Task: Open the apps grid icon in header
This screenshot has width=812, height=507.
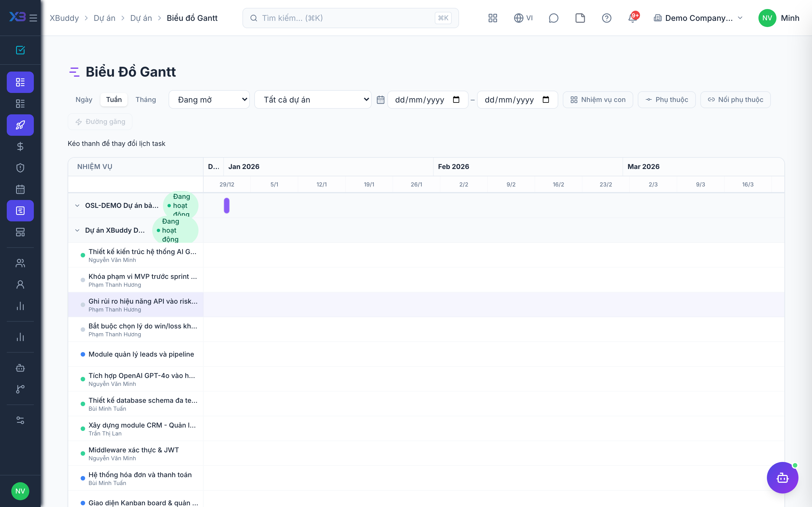Action: tap(493, 18)
